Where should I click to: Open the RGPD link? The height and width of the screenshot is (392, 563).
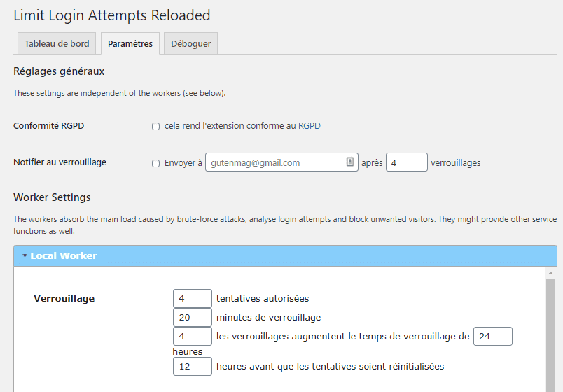(x=309, y=125)
